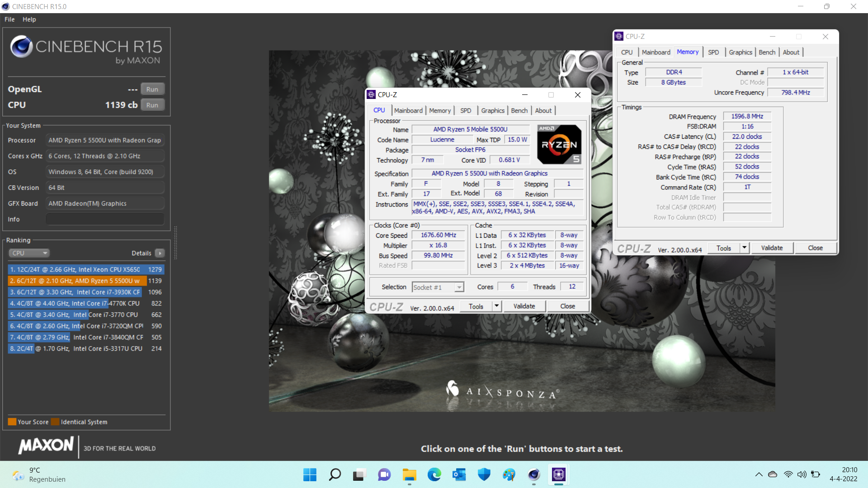This screenshot has height=488, width=868.
Task: Open Outlook from taskbar
Action: 459,475
